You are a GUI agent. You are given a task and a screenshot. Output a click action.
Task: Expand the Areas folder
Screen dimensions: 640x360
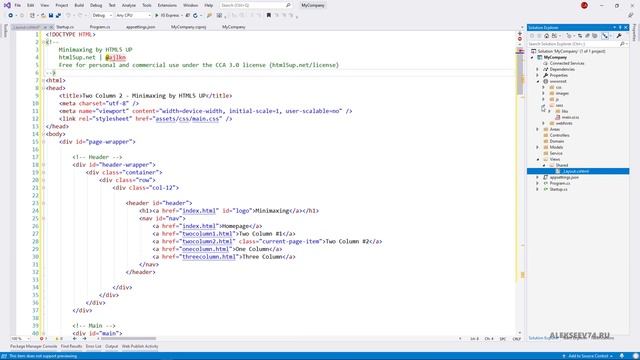(x=538, y=129)
